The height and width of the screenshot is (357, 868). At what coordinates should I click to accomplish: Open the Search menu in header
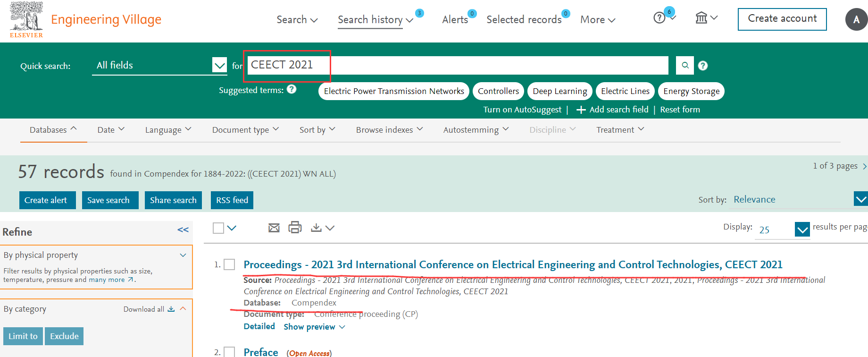[297, 19]
